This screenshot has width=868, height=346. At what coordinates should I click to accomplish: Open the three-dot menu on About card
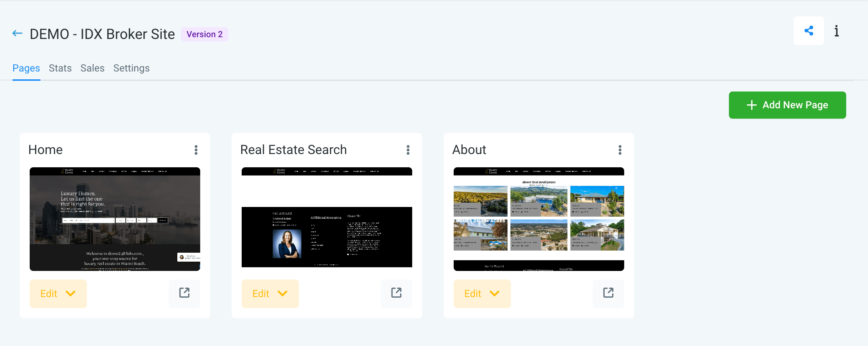point(620,150)
